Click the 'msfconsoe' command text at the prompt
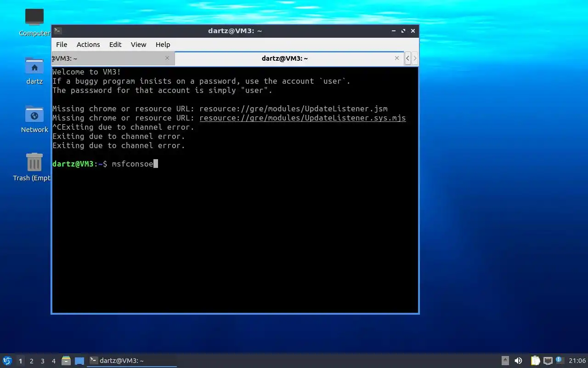588x368 pixels. (x=132, y=164)
